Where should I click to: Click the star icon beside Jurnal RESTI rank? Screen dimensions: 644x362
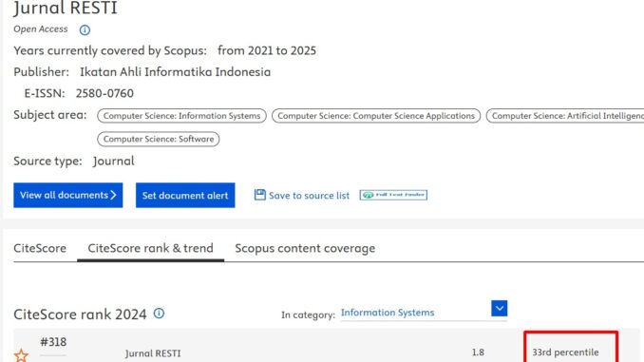pyautogui.click(x=21, y=355)
